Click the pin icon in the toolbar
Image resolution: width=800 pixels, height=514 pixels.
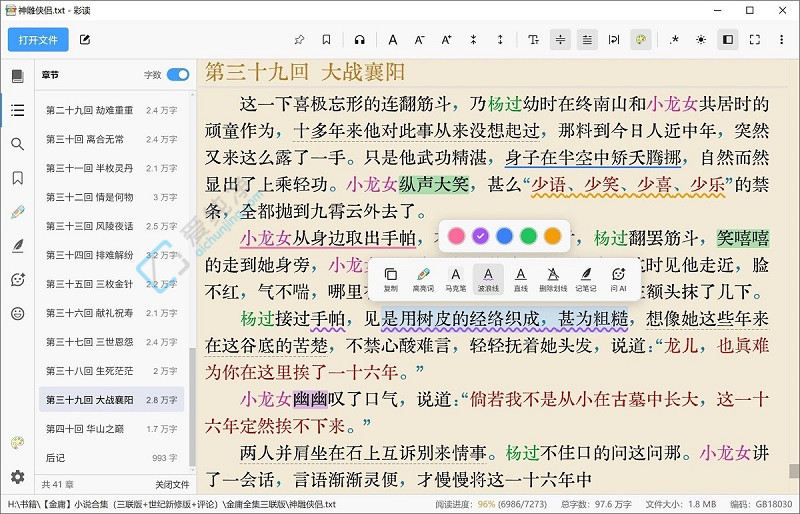click(299, 40)
